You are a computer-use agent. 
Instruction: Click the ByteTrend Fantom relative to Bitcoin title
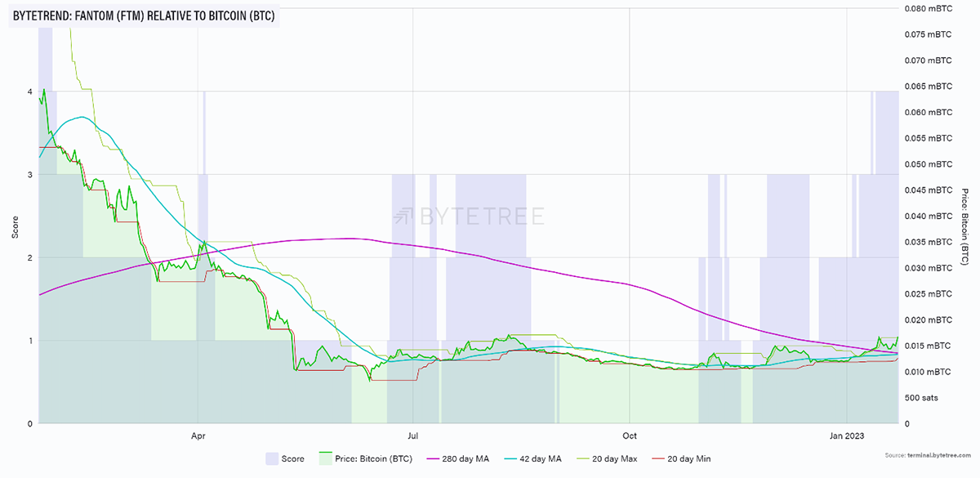(x=144, y=15)
